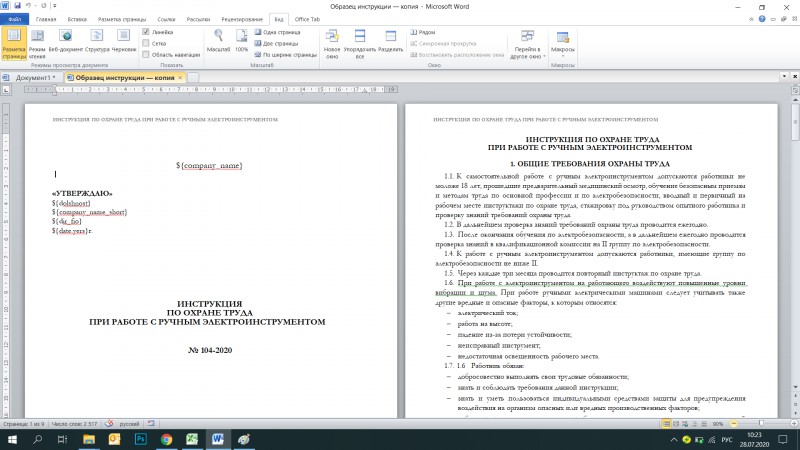The height and width of the screenshot is (450, 800).
Task: Open the Масштаб zoom dialog
Action: click(x=218, y=41)
